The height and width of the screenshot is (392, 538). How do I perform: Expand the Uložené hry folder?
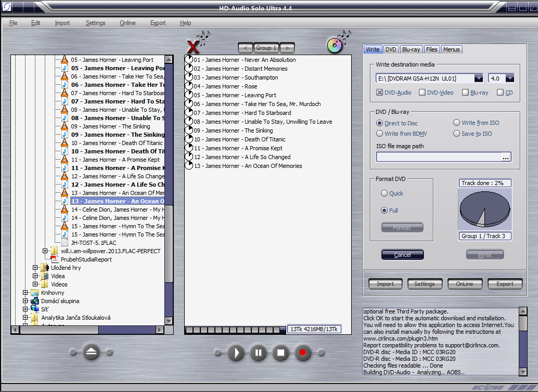point(35,268)
